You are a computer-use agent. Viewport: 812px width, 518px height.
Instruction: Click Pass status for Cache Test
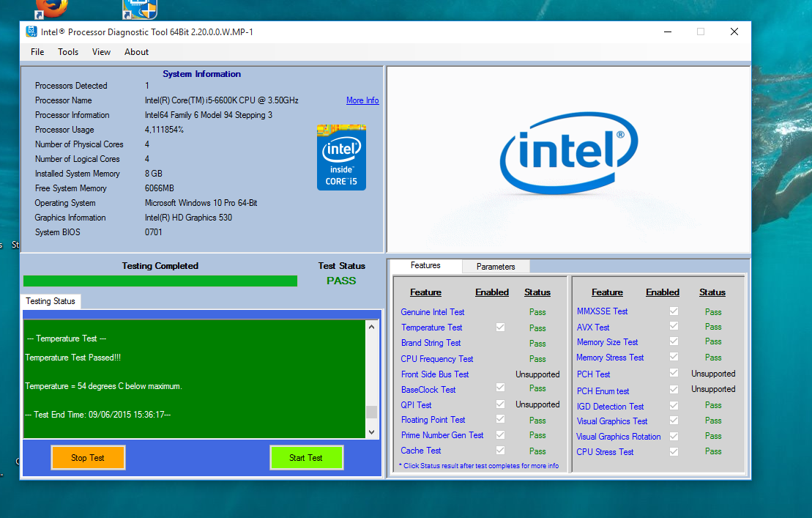[537, 451]
